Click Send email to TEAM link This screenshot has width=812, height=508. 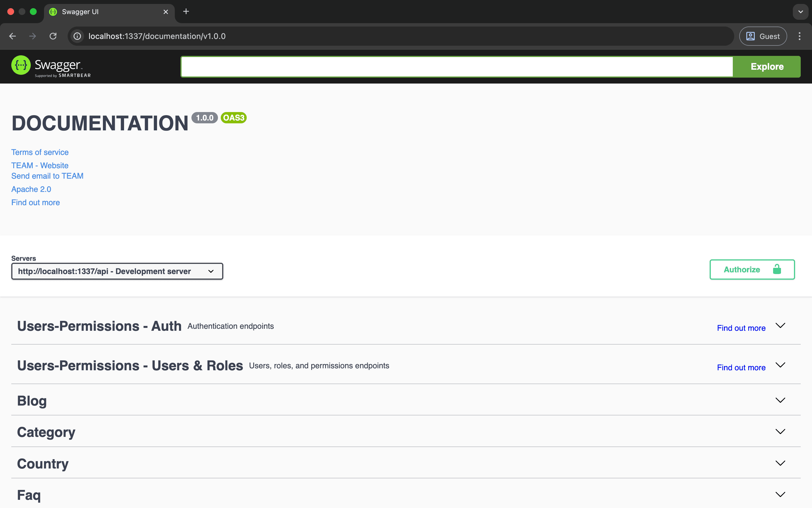click(x=47, y=176)
